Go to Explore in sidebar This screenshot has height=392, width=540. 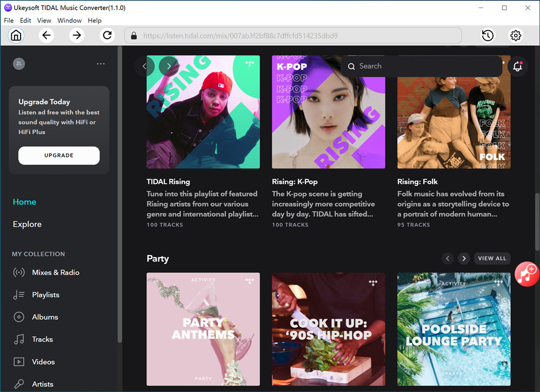pyautogui.click(x=27, y=224)
